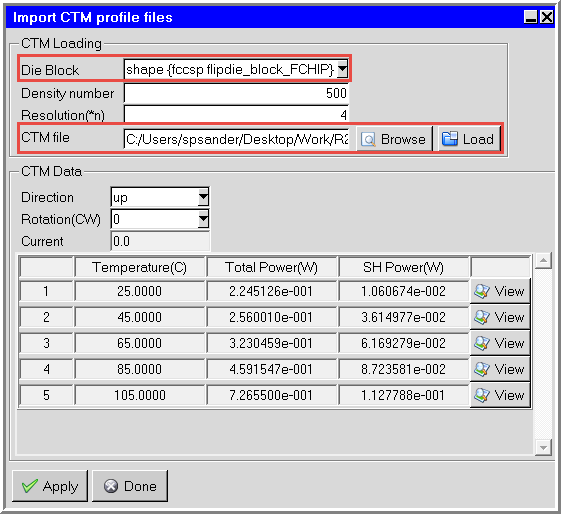Select SH power cell 3.614977e-002

404,317
